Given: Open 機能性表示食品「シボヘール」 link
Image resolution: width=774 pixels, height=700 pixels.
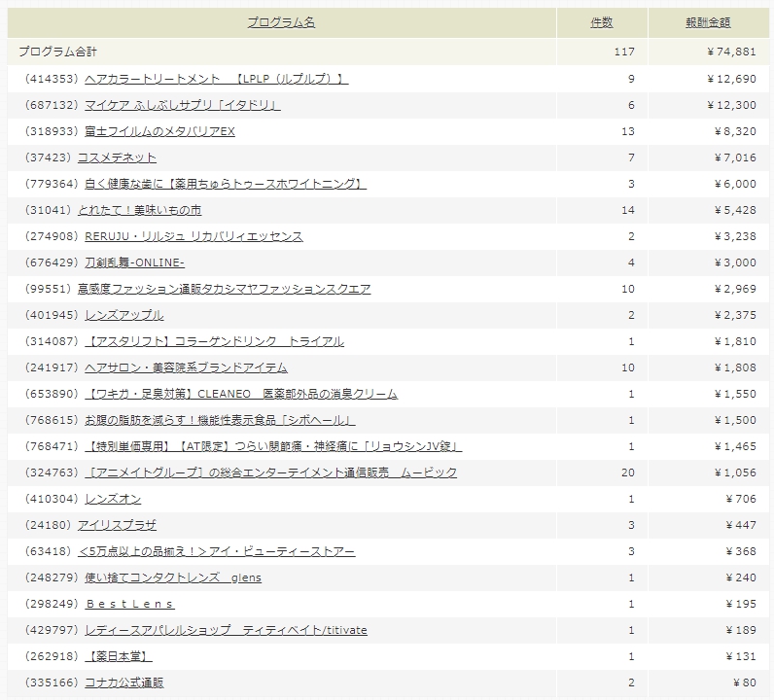Looking at the screenshot, I should 220,420.
